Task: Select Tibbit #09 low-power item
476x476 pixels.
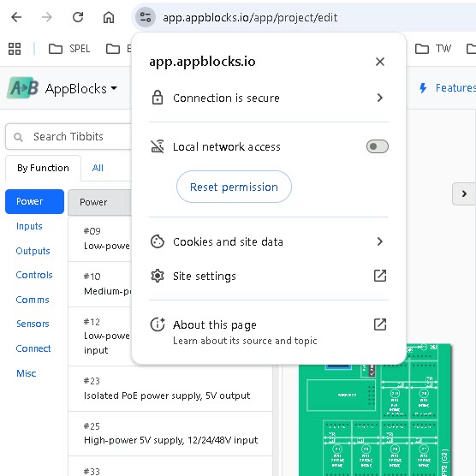Action: pyautogui.click(x=100, y=239)
